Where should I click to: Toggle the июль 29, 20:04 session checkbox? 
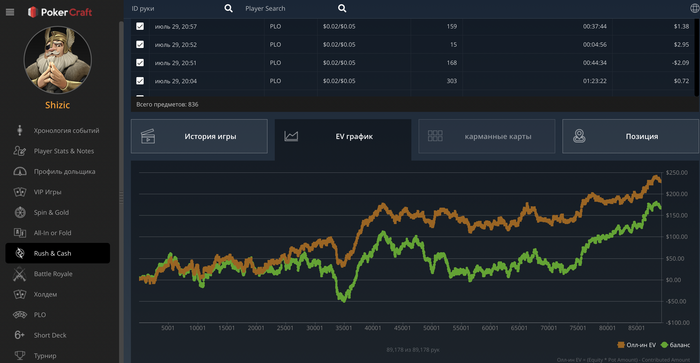click(140, 81)
